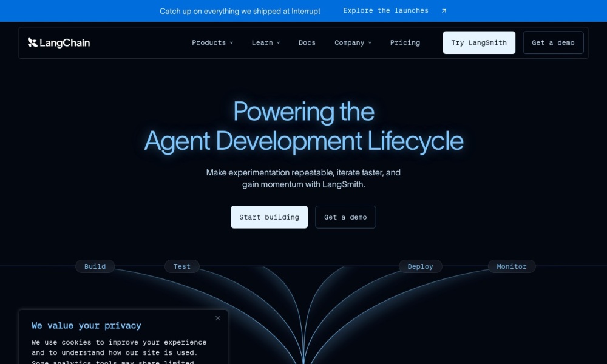
Task: Select the Build lifecycle stage
Action: 95,266
